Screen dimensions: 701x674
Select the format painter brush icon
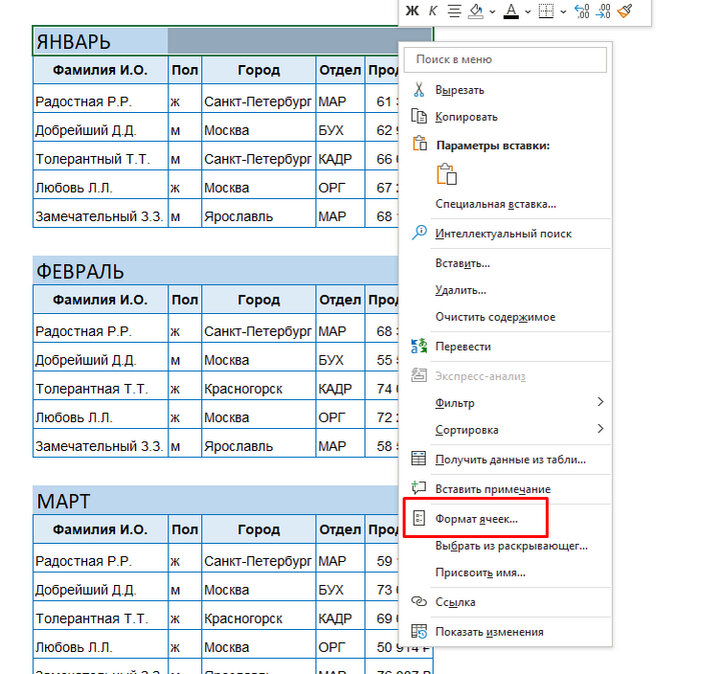tap(625, 11)
